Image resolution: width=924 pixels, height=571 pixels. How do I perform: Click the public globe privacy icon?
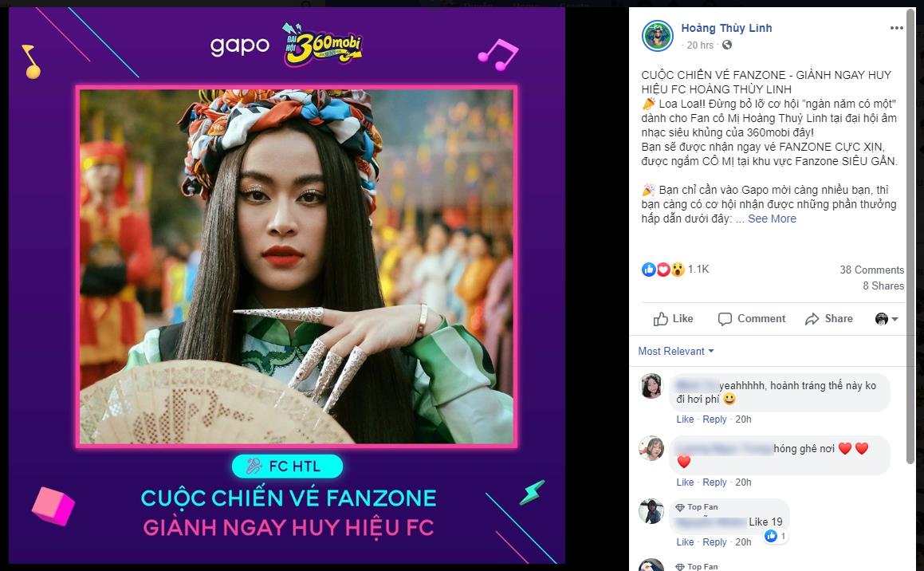tap(727, 45)
